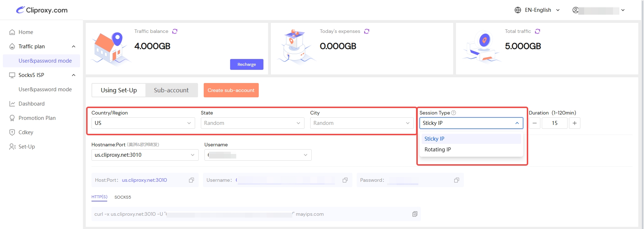Choose Rotating IP from session type list
Image resolution: width=644 pixels, height=229 pixels.
(x=438, y=150)
